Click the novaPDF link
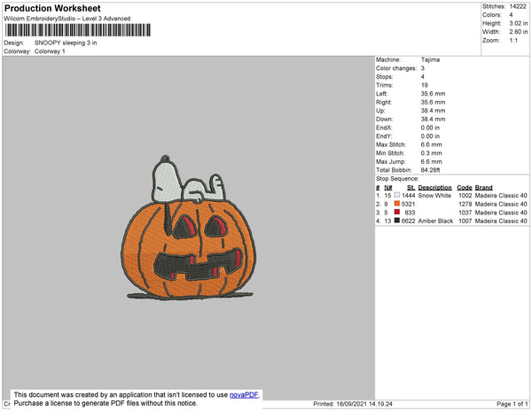 tap(244, 395)
